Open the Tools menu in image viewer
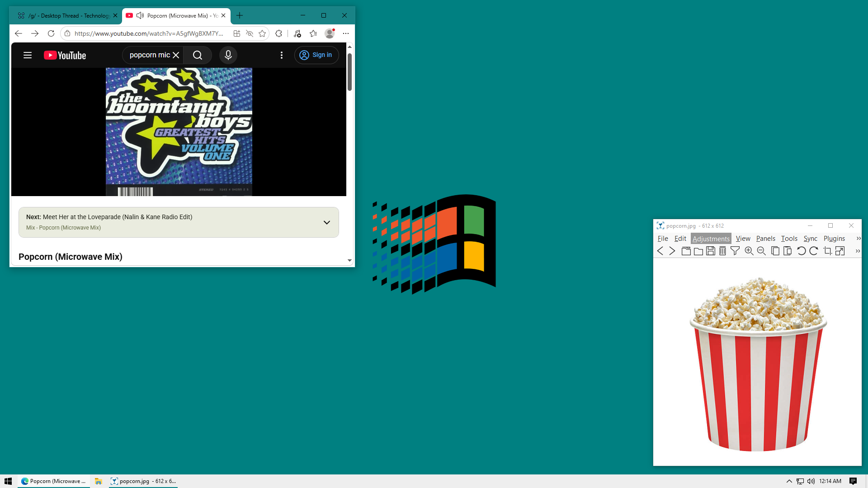This screenshot has width=868, height=488. (789, 239)
